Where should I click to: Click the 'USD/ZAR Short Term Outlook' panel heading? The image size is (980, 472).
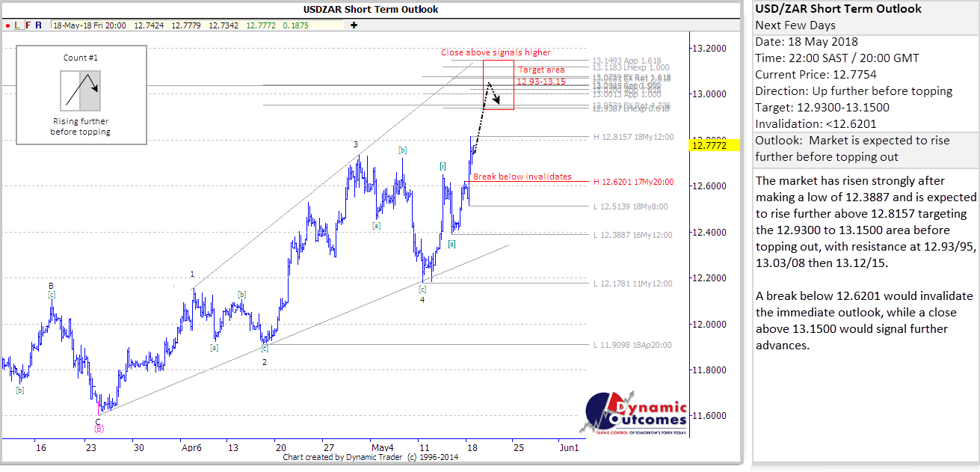(839, 9)
